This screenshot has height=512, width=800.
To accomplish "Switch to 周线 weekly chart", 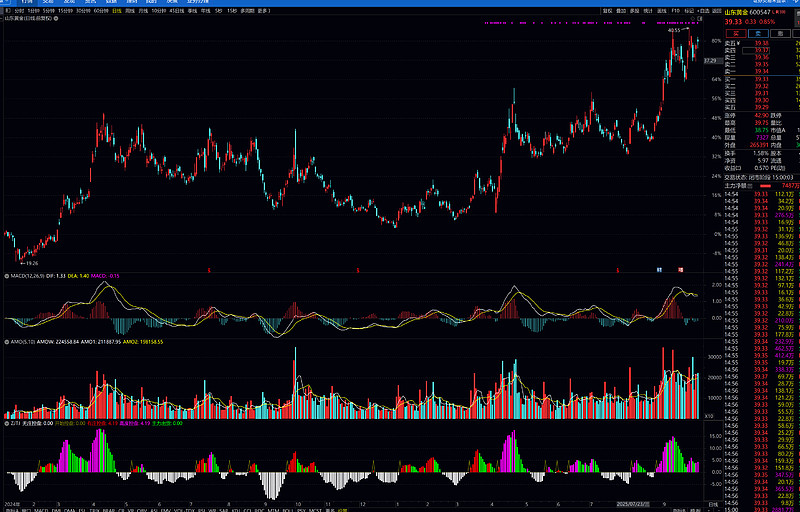I will pos(130,11).
